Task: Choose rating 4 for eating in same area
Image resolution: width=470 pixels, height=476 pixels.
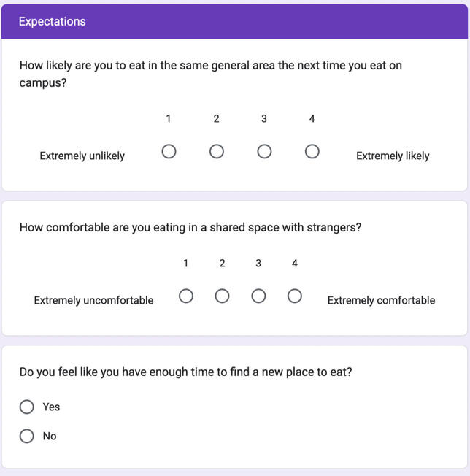Action: pyautogui.click(x=312, y=152)
